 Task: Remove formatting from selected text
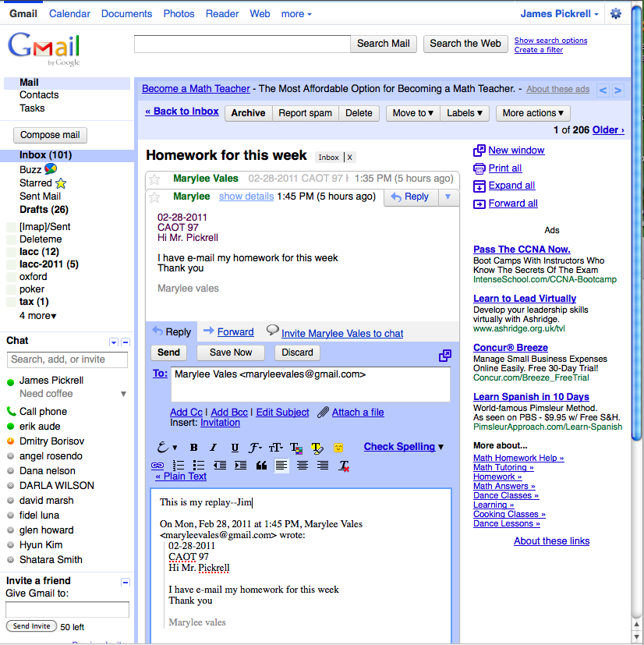click(x=344, y=466)
